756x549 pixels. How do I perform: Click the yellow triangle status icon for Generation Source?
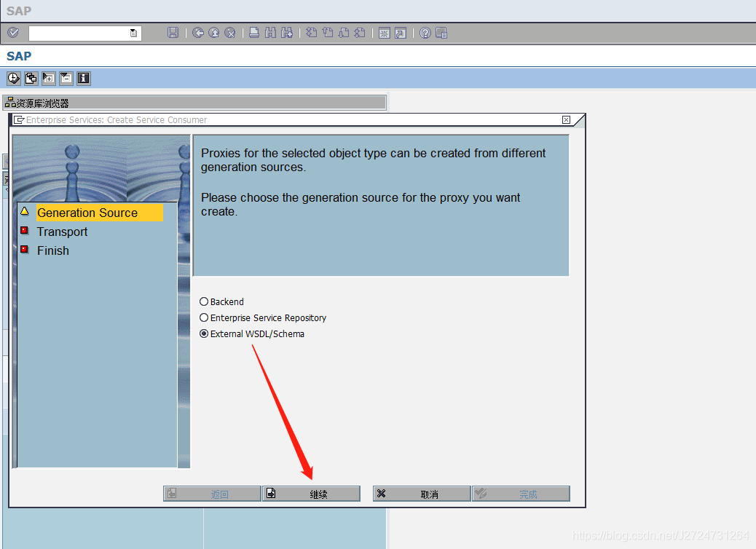pos(25,211)
